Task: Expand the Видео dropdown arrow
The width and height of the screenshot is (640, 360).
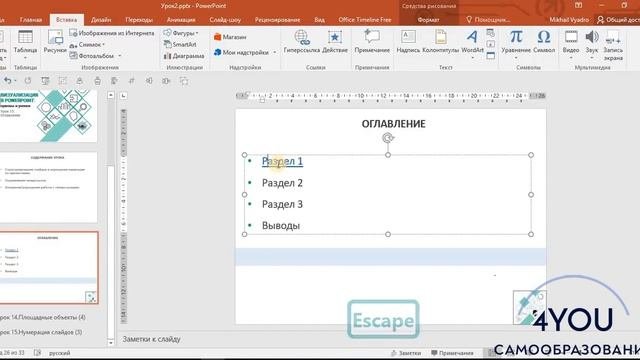Action: click(571, 58)
